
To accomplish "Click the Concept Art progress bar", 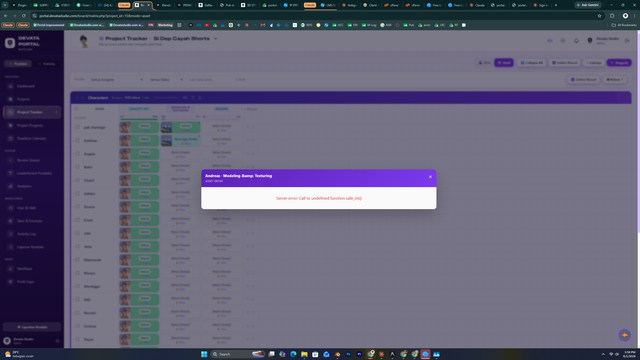I will pos(139,119).
